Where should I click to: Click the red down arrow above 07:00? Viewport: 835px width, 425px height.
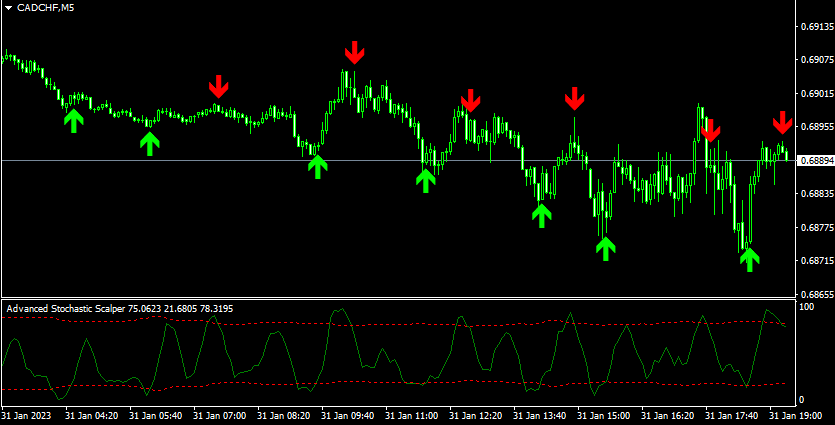(220, 86)
